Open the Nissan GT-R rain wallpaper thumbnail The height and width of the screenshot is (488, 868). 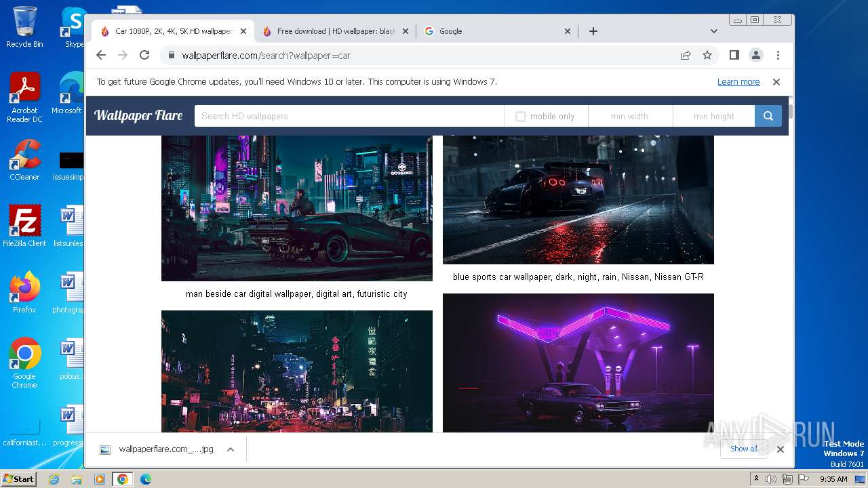[578, 200]
